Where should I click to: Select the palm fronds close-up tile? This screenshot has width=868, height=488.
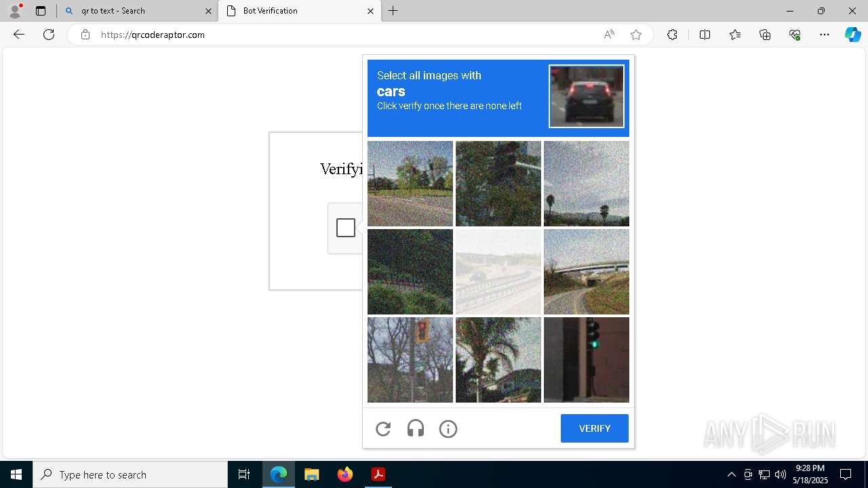498,360
